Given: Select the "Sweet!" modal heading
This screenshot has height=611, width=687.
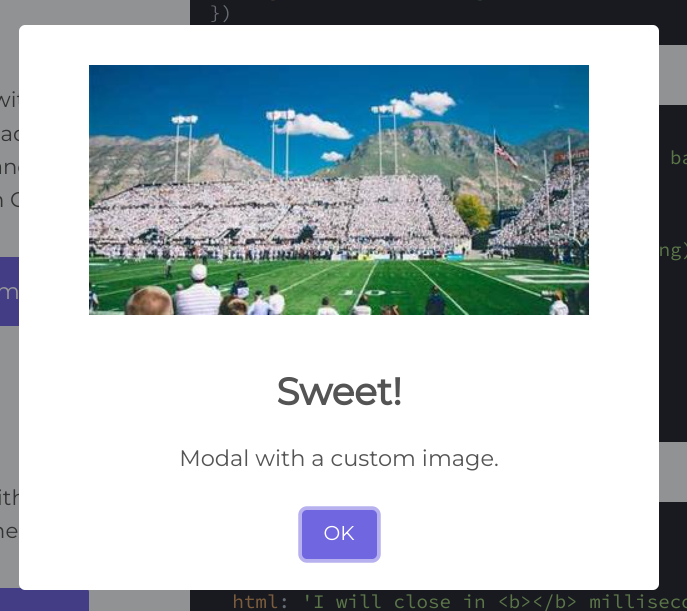Looking at the screenshot, I should (339, 391).
